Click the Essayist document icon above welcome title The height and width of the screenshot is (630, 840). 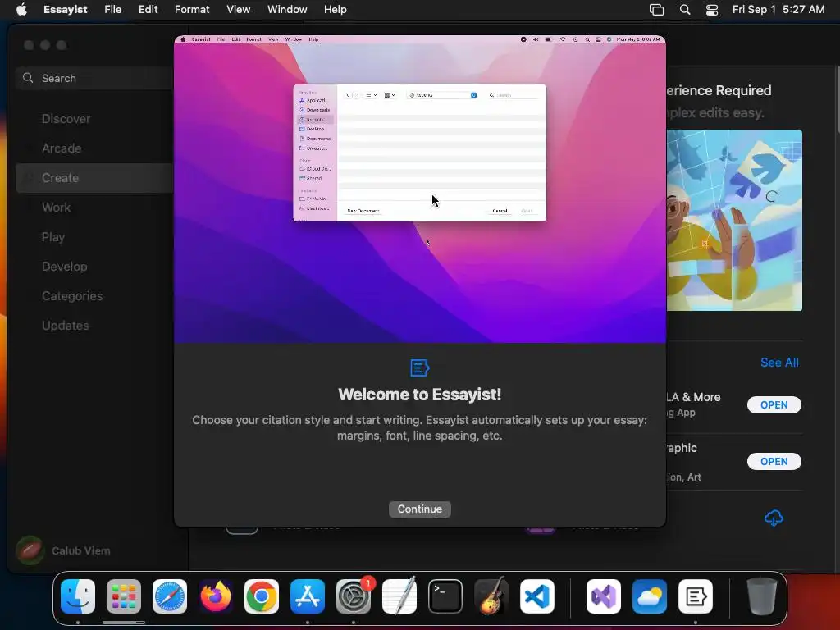tap(419, 368)
